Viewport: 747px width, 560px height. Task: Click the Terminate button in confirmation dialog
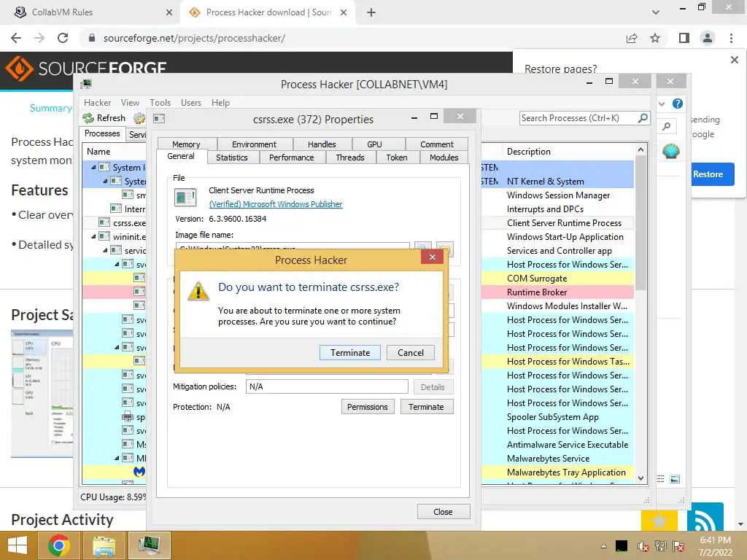tap(349, 352)
